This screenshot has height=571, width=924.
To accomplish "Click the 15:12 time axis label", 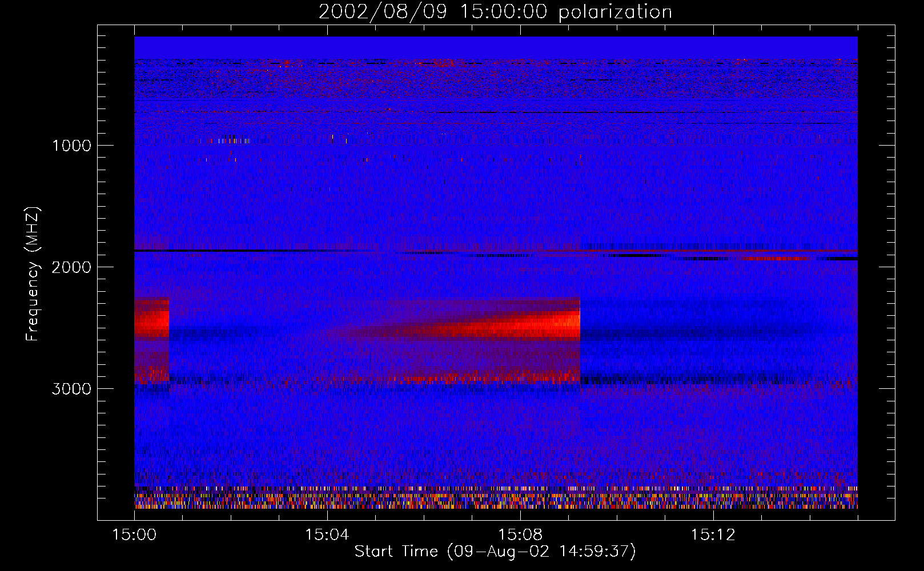I will (713, 535).
